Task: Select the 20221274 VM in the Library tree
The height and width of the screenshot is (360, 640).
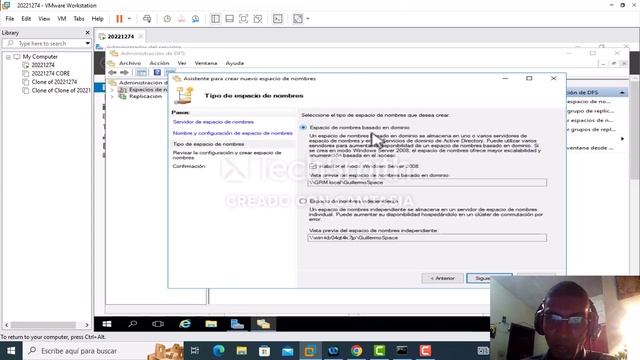Action: click(x=43, y=65)
